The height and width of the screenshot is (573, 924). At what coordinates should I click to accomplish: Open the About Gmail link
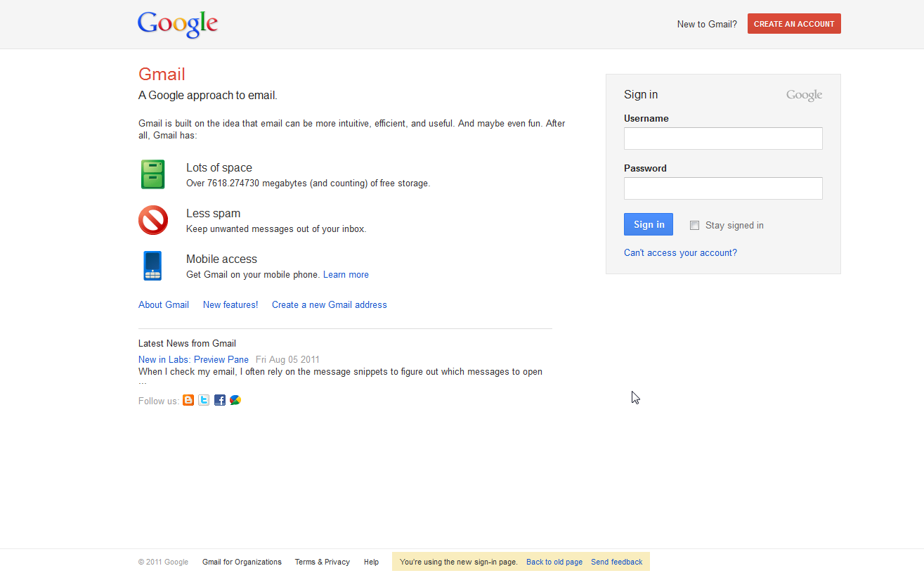coord(164,305)
